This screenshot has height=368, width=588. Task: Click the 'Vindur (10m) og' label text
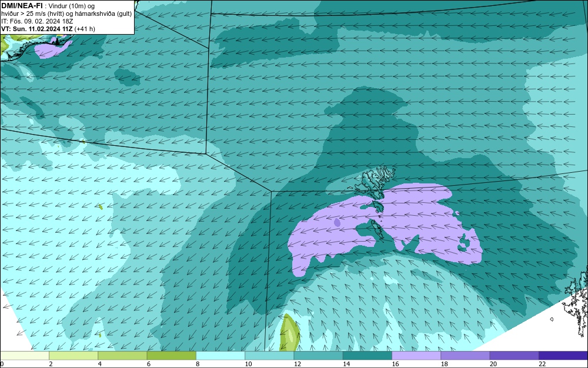(72, 6)
